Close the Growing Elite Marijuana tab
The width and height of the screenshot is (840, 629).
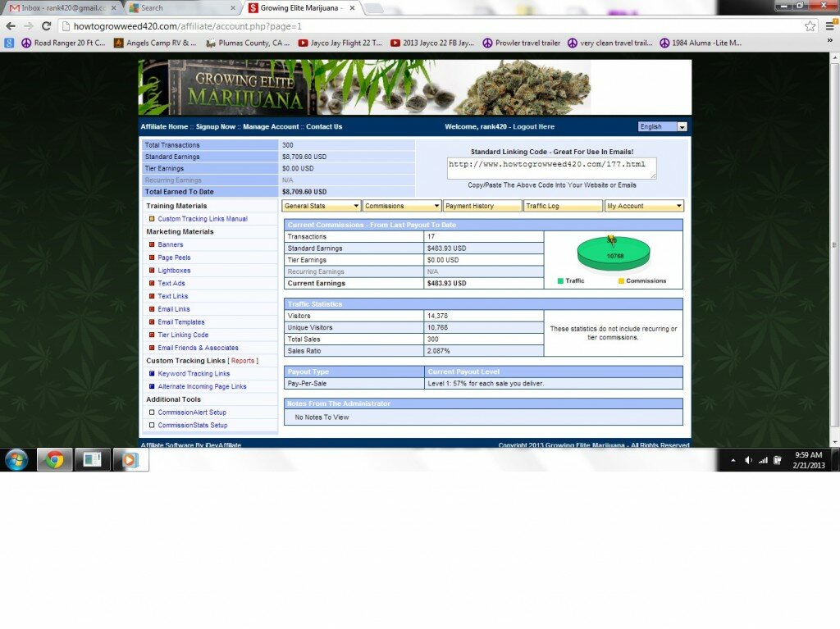point(352,8)
